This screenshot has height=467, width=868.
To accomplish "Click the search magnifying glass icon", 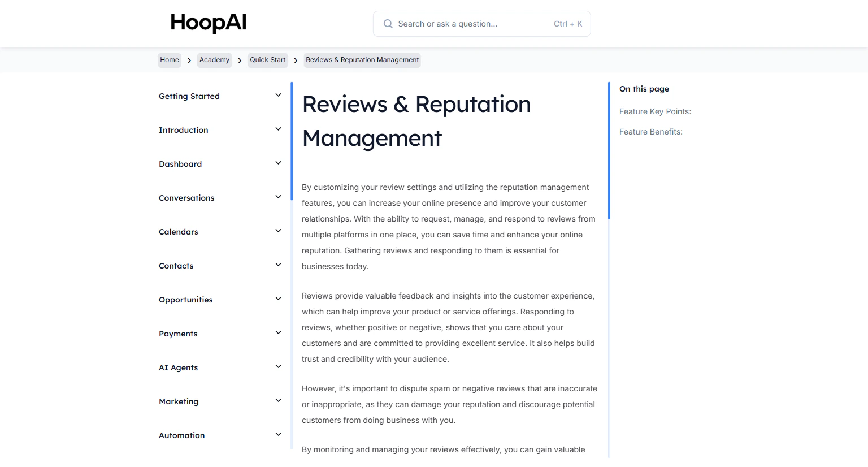I will (x=388, y=24).
